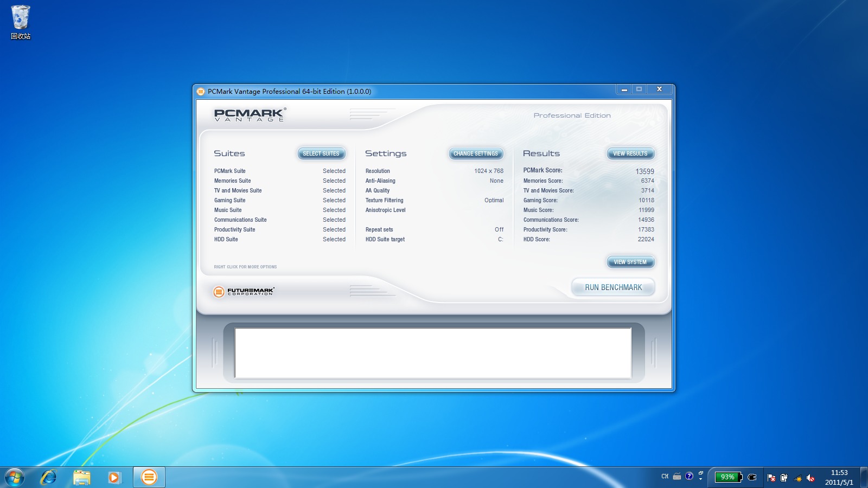Activate the PCMark Vantage taskbar button
The width and height of the screenshot is (868, 488).
pyautogui.click(x=149, y=478)
